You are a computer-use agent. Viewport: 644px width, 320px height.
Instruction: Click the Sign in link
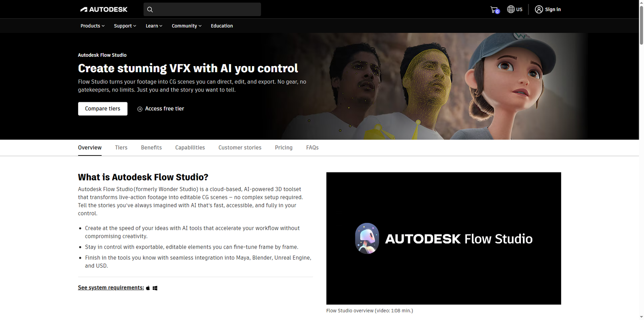pos(553,9)
